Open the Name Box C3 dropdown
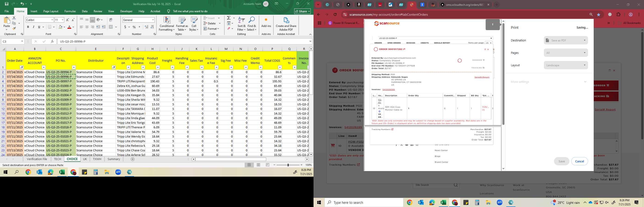Viewport: 644px width, 207px height. 22,41
